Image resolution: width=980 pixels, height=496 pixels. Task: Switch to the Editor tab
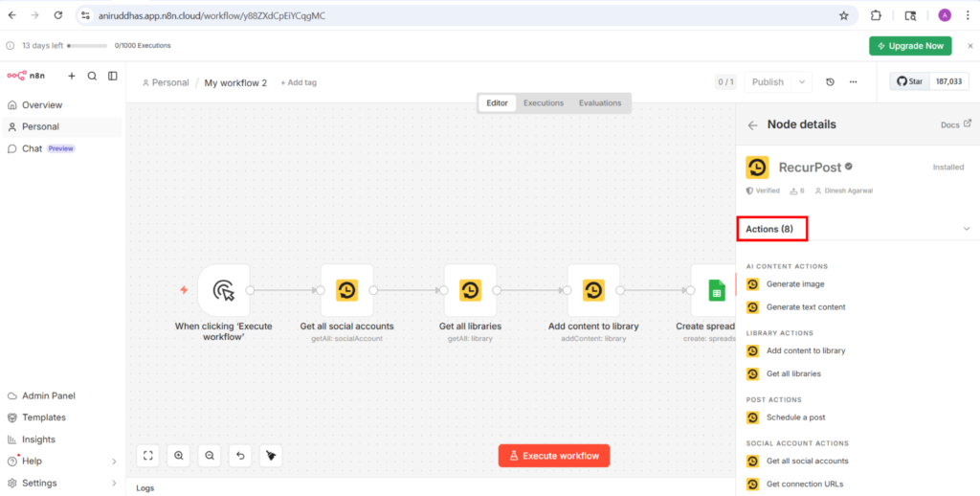pos(498,103)
